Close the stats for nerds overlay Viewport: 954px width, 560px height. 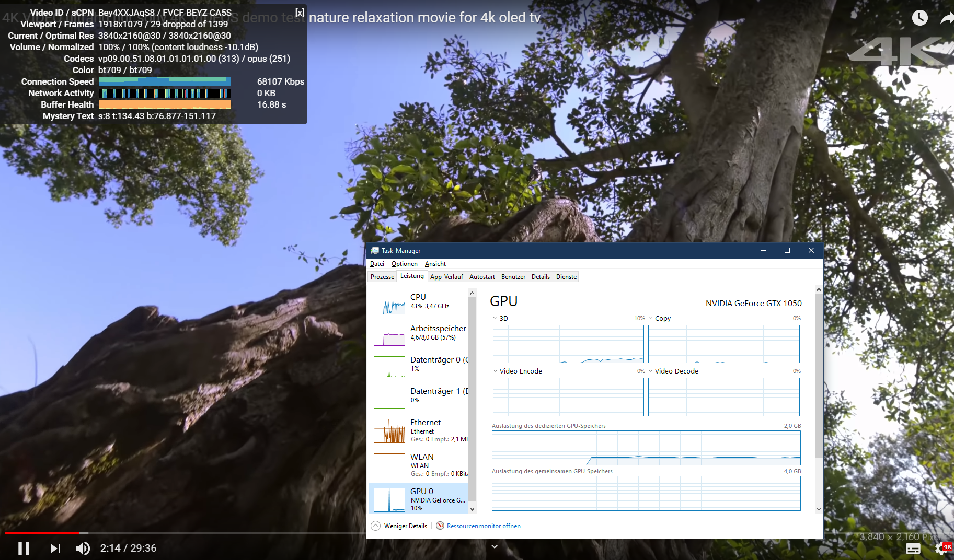click(300, 13)
